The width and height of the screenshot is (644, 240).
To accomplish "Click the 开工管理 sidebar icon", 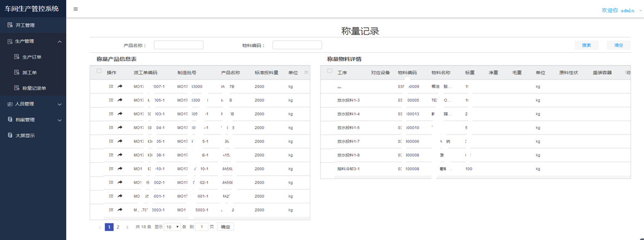I will [x=9, y=25].
